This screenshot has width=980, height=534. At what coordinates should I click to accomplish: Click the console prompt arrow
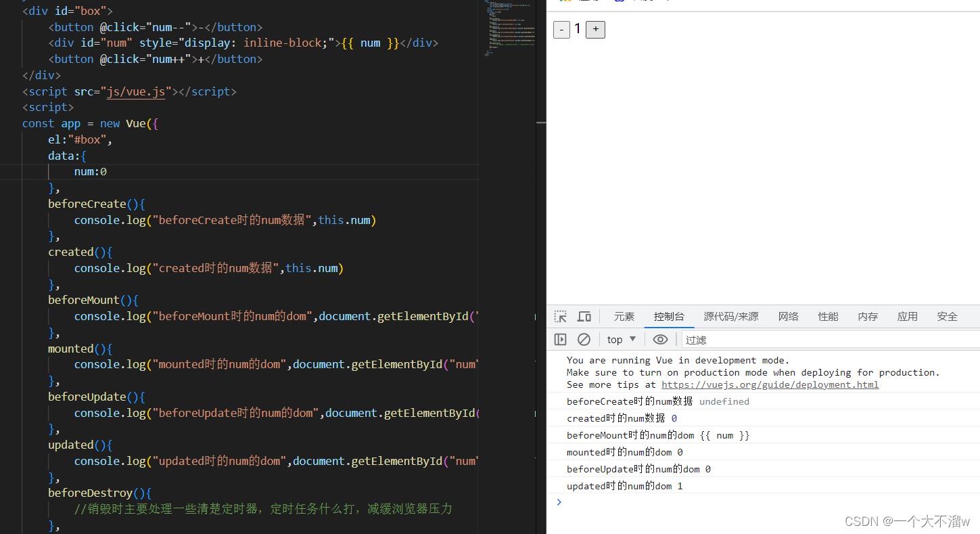click(x=559, y=502)
